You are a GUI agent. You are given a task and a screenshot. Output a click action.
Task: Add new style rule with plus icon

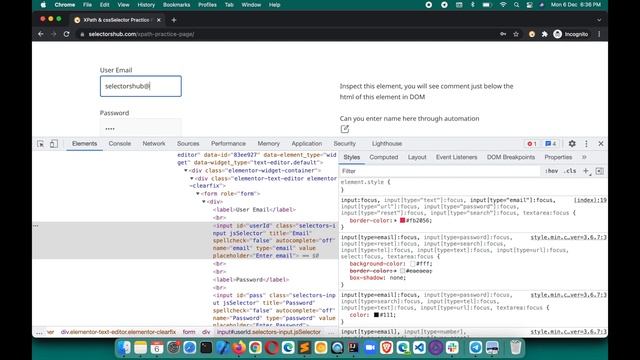coord(586,171)
